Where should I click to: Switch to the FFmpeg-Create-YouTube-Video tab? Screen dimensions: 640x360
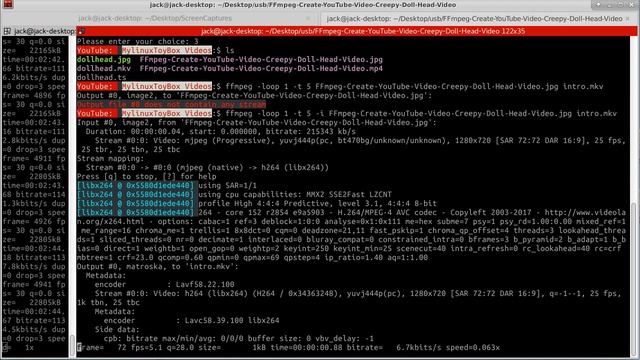click(x=474, y=18)
